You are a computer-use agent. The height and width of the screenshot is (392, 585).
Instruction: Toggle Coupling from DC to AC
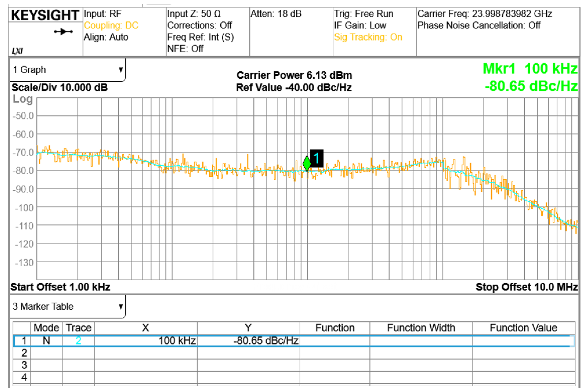(111, 25)
